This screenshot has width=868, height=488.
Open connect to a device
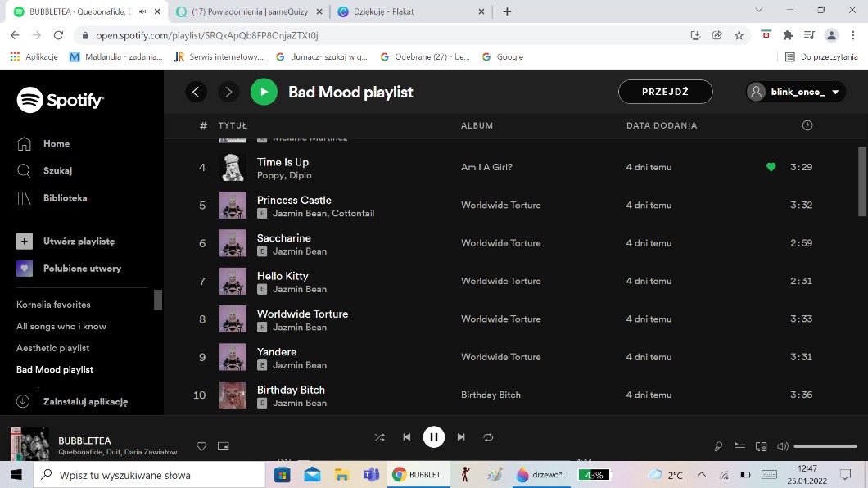point(761,446)
